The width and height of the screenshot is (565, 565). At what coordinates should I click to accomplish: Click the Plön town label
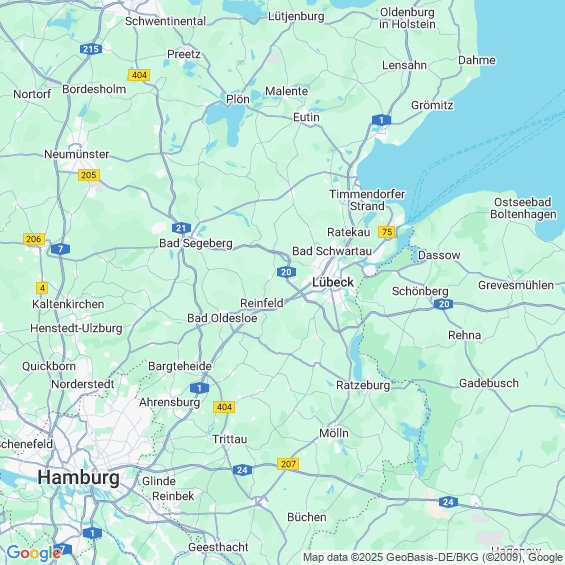(238, 99)
